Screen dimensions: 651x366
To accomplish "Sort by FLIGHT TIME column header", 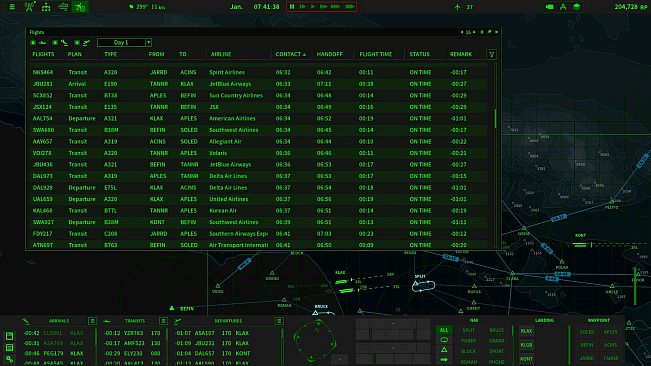I will click(x=375, y=54).
